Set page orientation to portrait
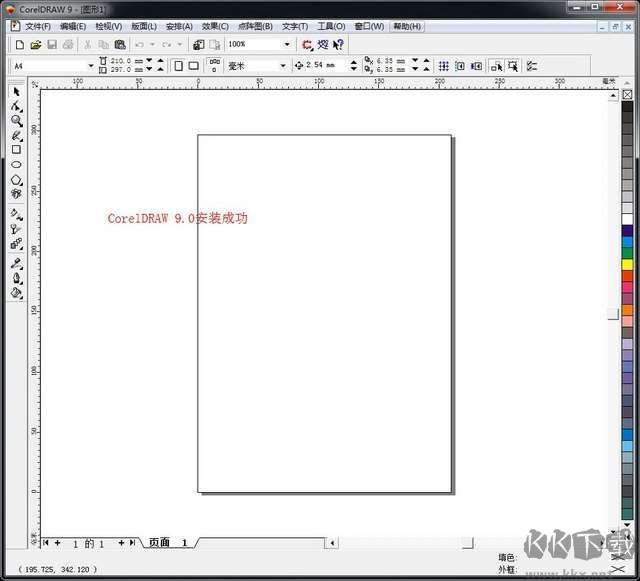Screen dimensions: 640x581 click(178, 66)
